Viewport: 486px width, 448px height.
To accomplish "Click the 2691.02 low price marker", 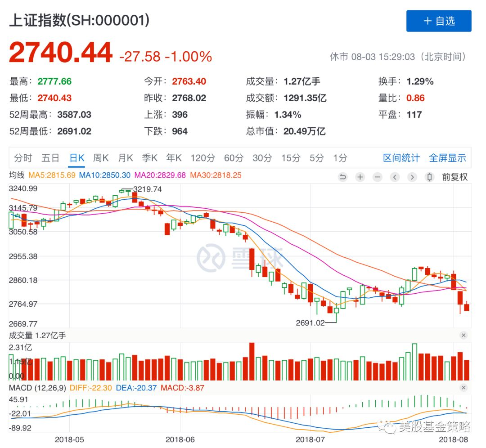I will pos(310,323).
